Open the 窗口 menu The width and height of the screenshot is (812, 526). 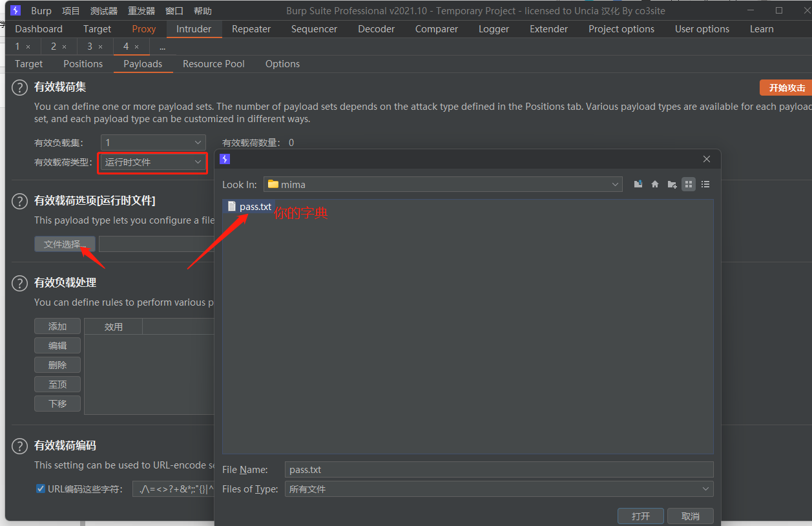coord(174,11)
